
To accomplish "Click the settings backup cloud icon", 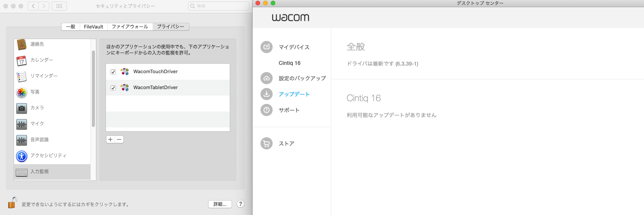I will tap(267, 78).
